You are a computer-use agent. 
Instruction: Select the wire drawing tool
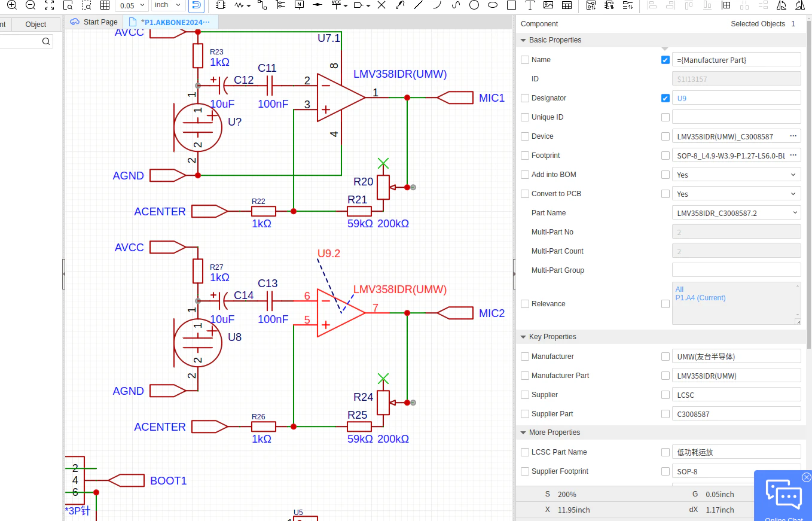(262, 5)
